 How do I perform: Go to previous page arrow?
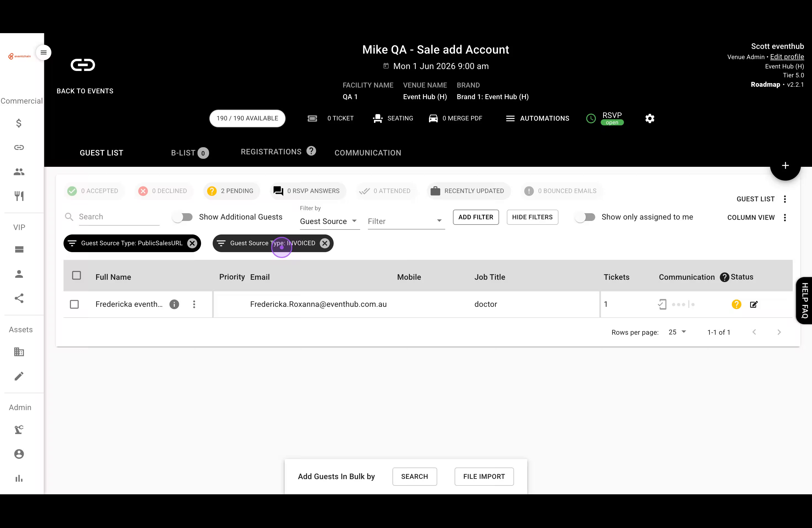pyautogui.click(x=754, y=332)
